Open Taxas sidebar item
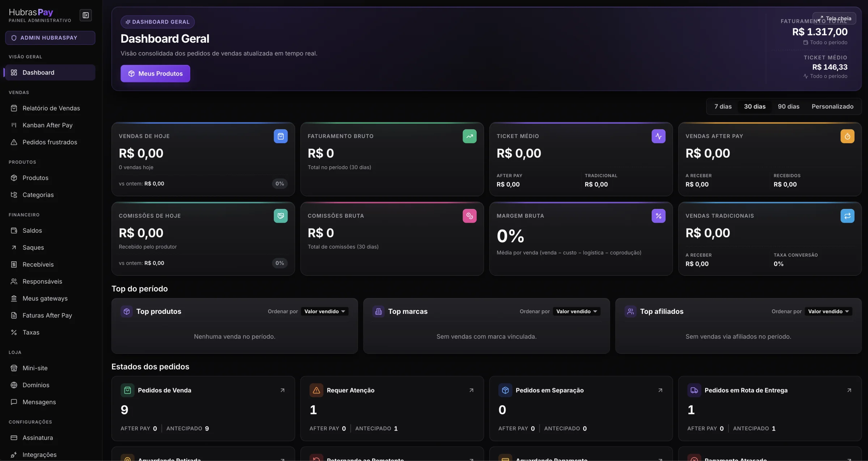Screen dimensions: 868x461 click(x=50, y=332)
